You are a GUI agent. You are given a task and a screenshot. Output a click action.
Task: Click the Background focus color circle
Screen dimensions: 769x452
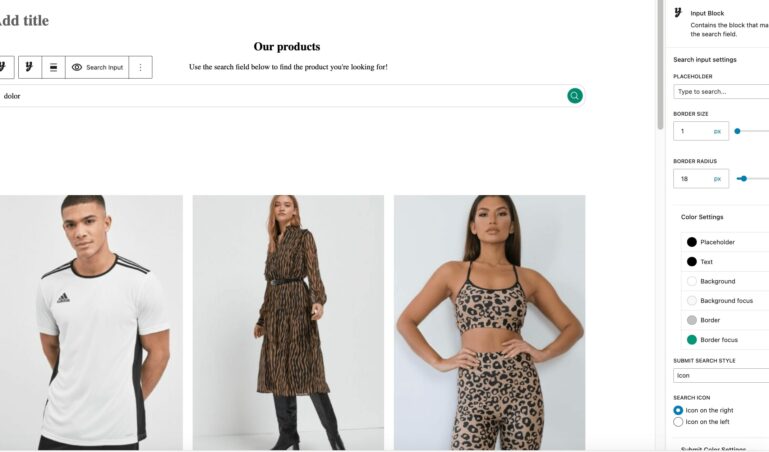691,301
